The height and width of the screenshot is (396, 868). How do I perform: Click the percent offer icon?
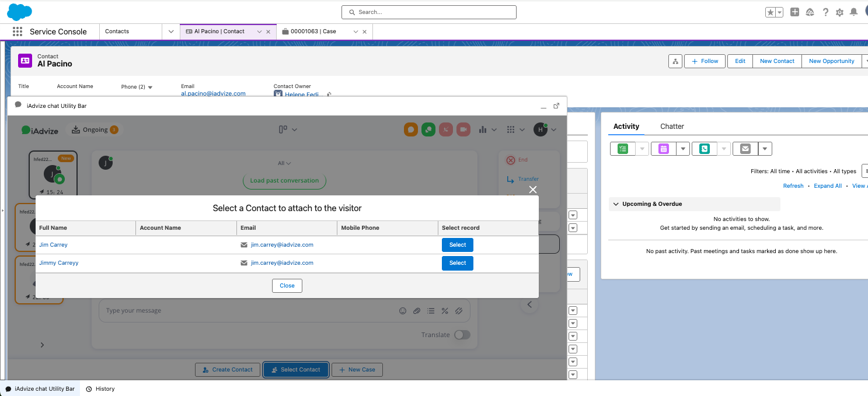[445, 311]
